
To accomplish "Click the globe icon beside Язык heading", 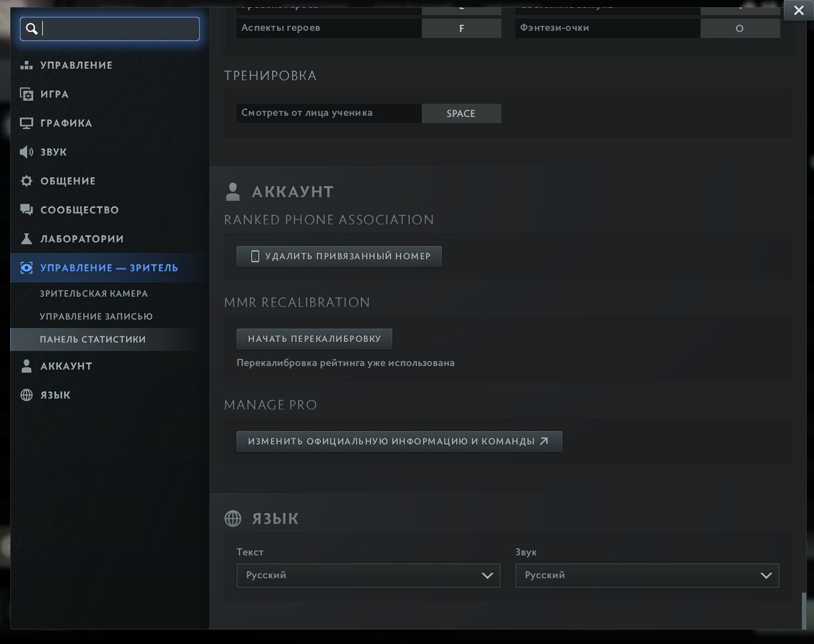I will point(233,519).
